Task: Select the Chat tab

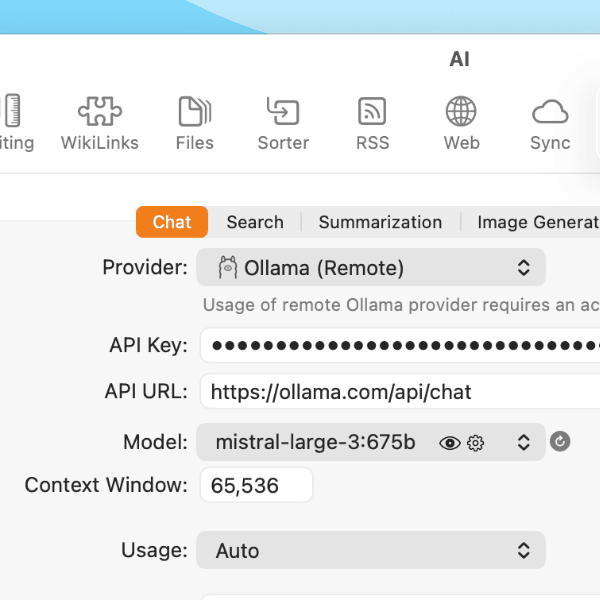Action: point(172,222)
